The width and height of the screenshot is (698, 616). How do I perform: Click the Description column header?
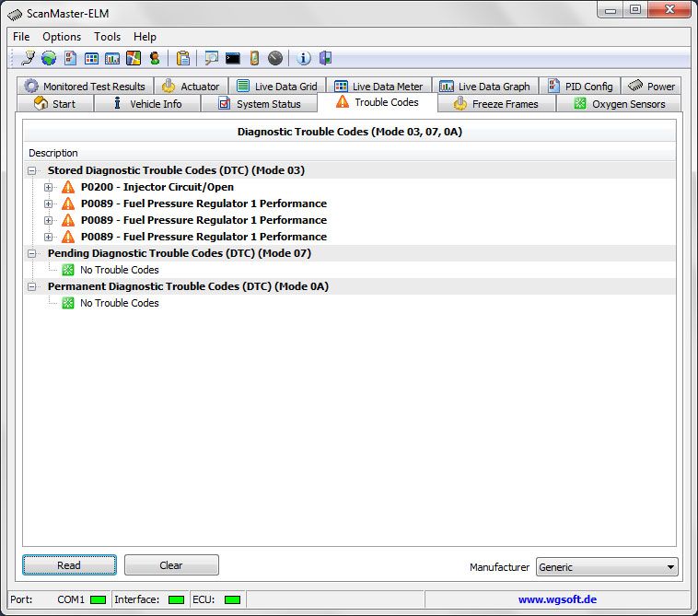click(349, 153)
